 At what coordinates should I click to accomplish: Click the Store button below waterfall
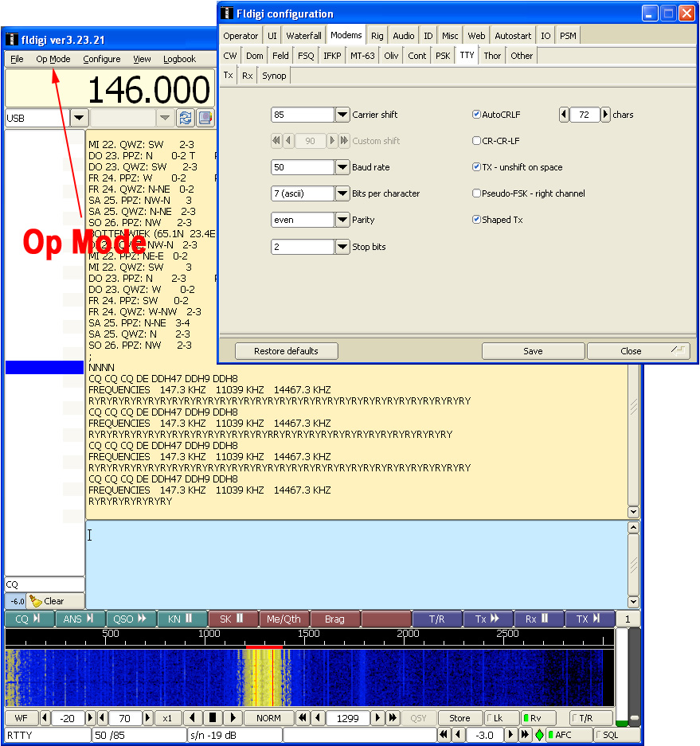pyautogui.click(x=459, y=717)
